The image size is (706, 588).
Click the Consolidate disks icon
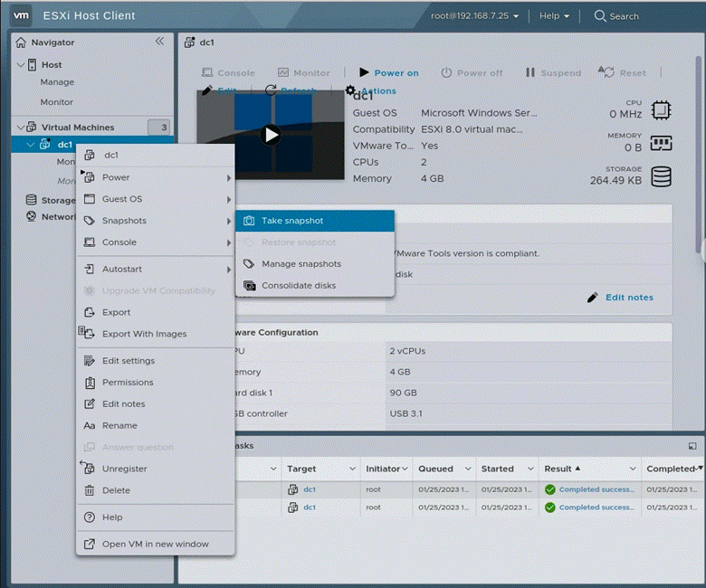[x=250, y=286]
